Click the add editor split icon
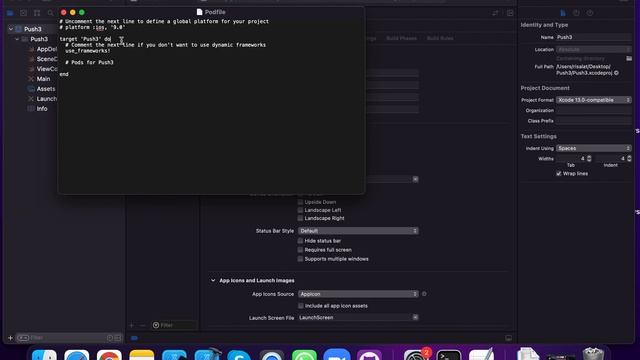This screenshot has width=640, height=360. tap(510, 13)
